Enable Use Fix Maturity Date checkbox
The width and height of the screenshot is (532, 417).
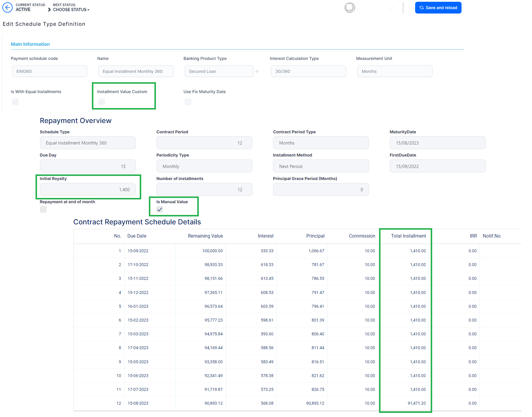pos(188,102)
